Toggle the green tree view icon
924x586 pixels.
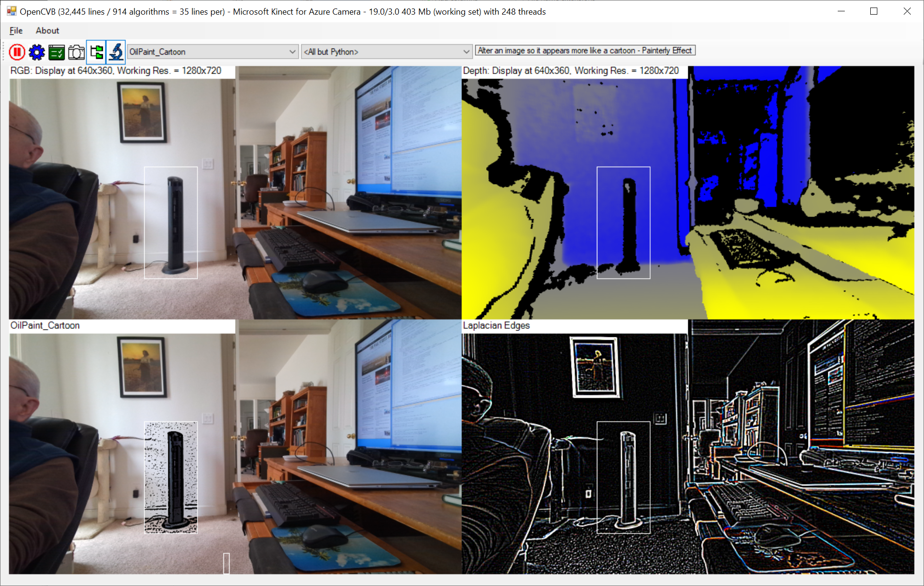(x=97, y=52)
